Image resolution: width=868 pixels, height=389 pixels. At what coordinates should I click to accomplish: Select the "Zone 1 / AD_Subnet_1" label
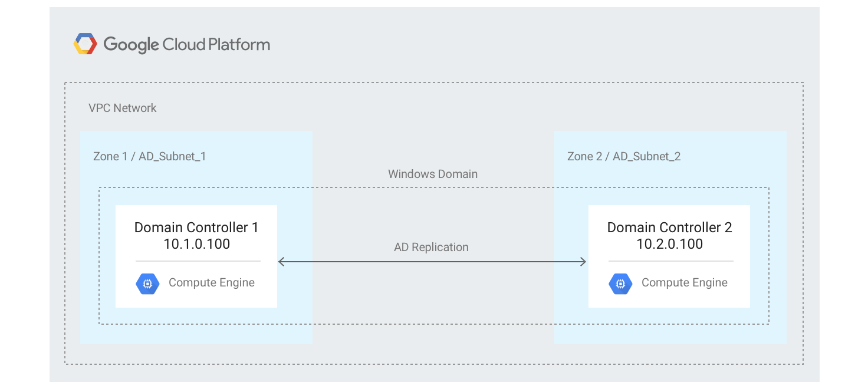point(149,156)
